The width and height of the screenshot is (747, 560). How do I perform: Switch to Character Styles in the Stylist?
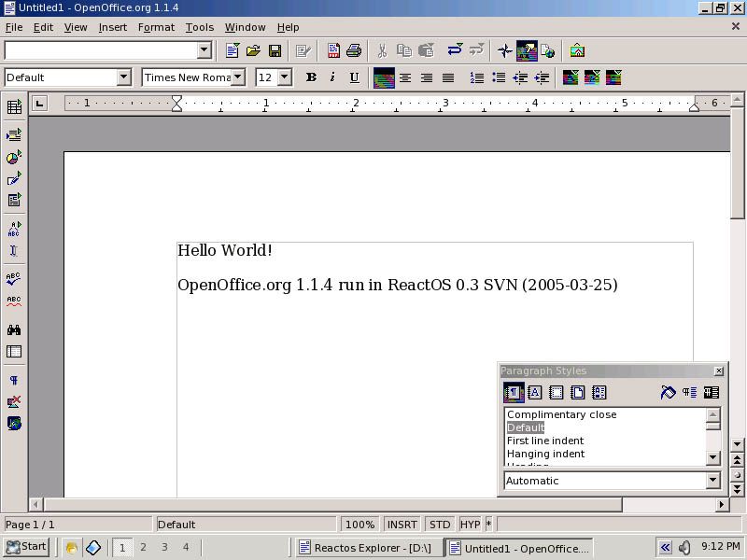[x=534, y=393]
